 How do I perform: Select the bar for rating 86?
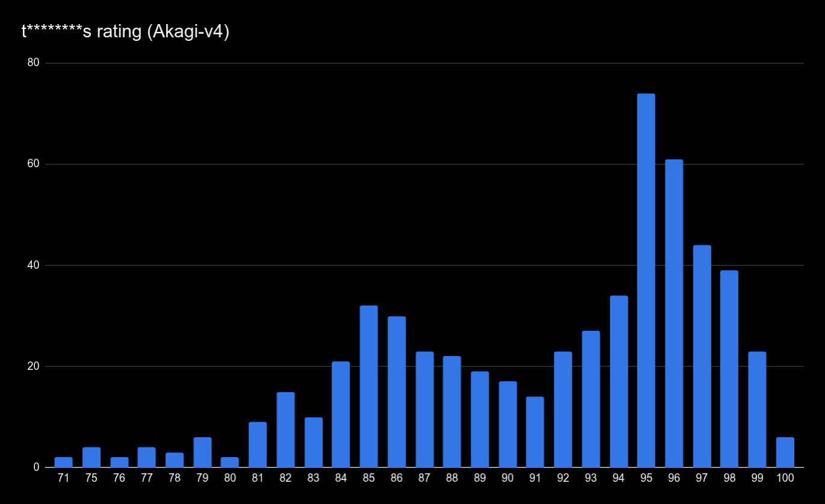click(x=397, y=392)
